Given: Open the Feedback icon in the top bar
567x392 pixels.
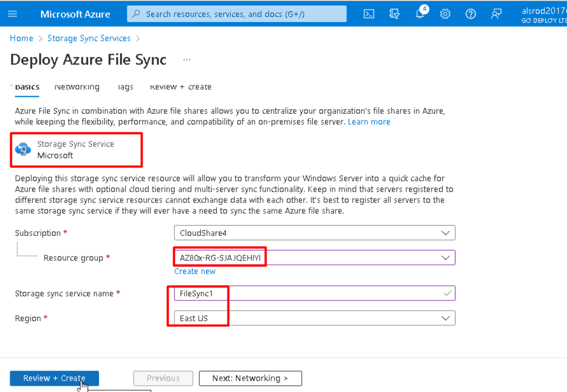Looking at the screenshot, I should [496, 14].
